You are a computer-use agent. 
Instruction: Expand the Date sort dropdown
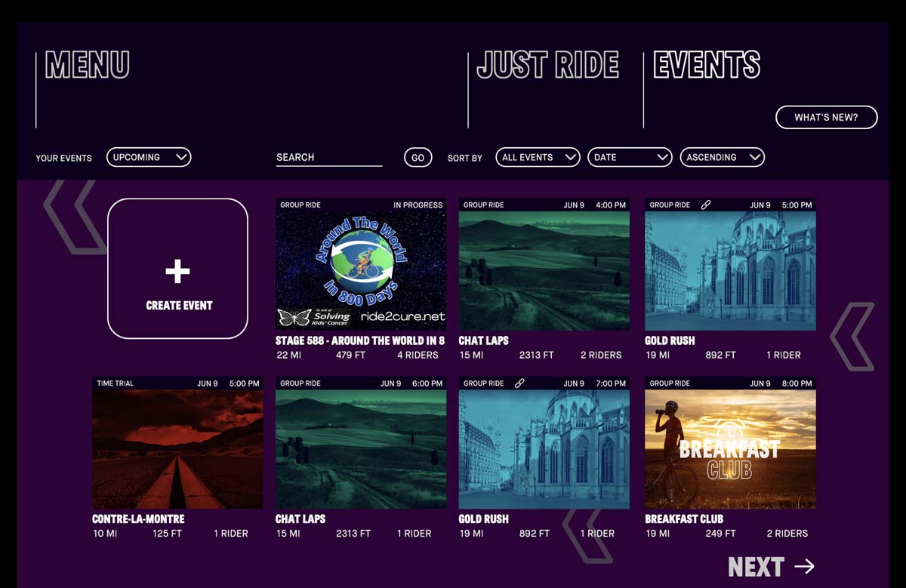tap(630, 157)
